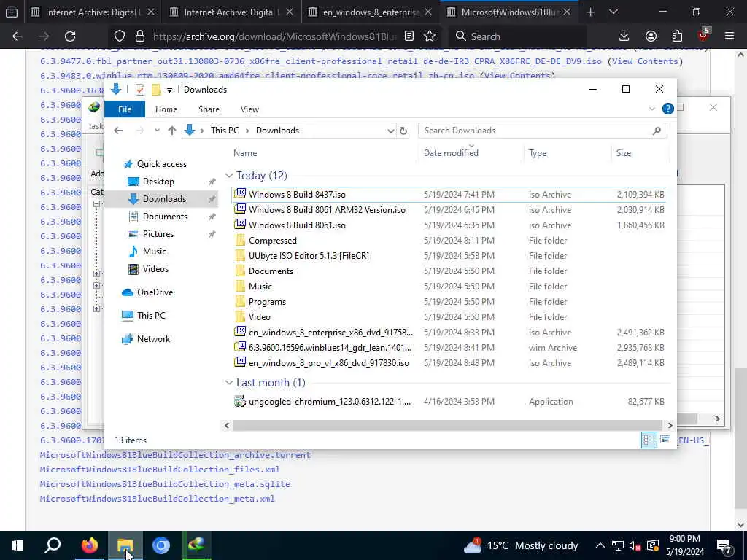
Task: Open MicrosoftWindows81BlueBuildCollection_archive.torrent link
Action: 175,455
